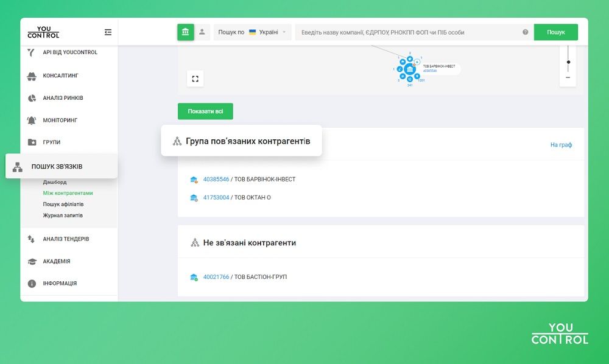This screenshot has width=609, height=364.
Task: Open the 'На граф' link
Action: click(x=561, y=145)
